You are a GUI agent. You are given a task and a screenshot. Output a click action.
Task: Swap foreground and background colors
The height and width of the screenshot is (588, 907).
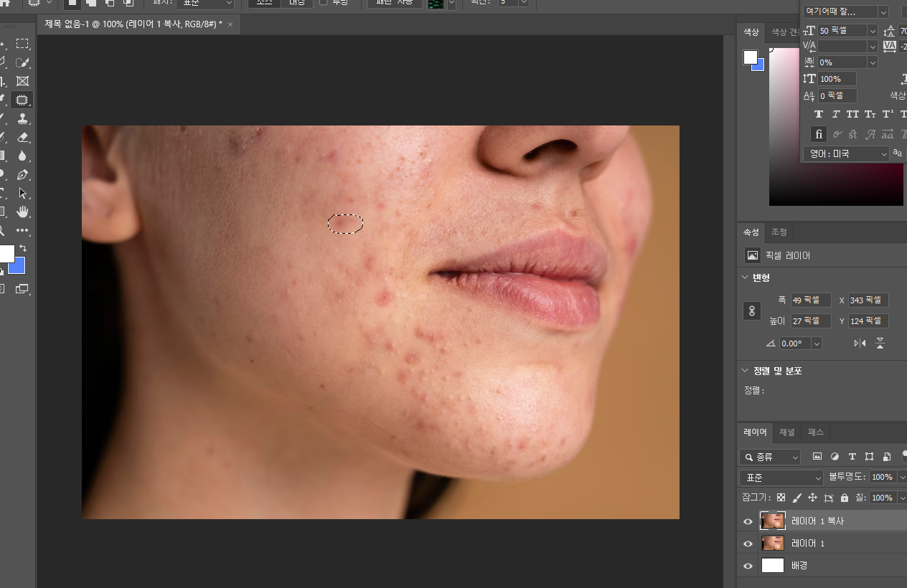point(22,248)
